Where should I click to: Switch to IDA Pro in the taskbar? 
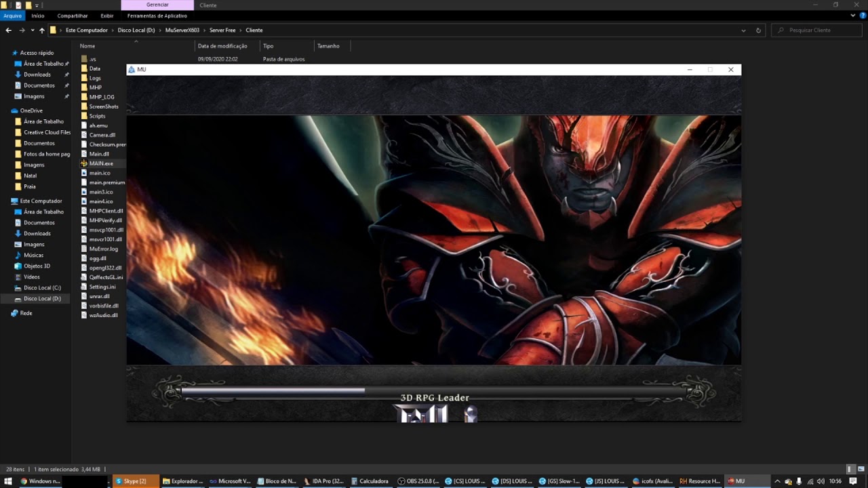click(324, 481)
